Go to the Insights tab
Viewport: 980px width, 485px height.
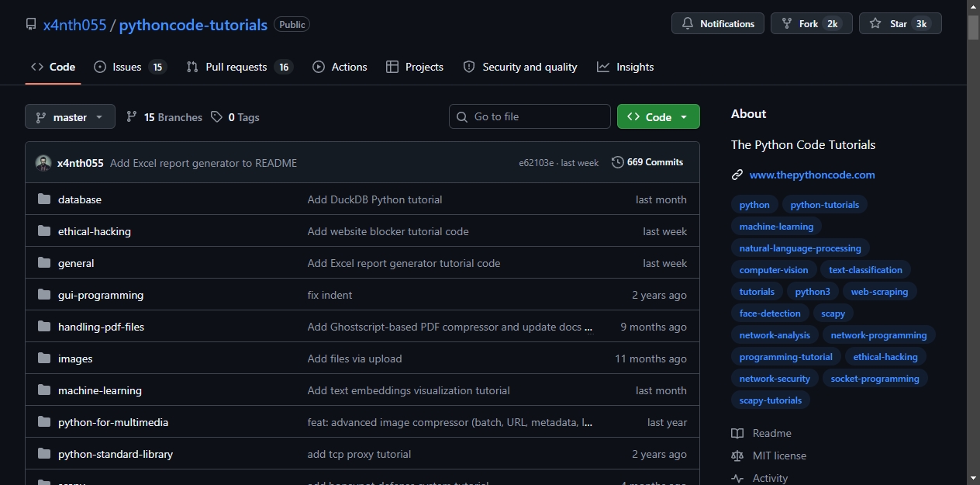(626, 67)
